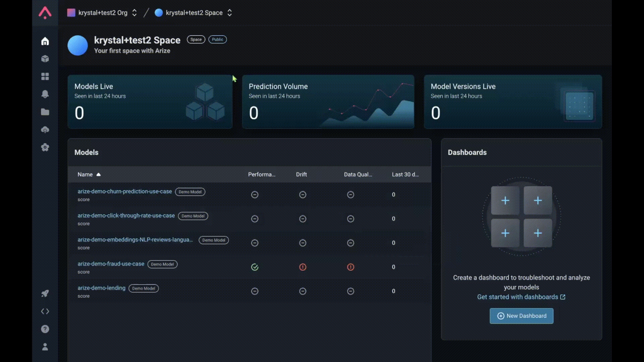Click the red drift alert for fraud model
Image resolution: width=644 pixels, height=362 pixels.
pos(303,267)
